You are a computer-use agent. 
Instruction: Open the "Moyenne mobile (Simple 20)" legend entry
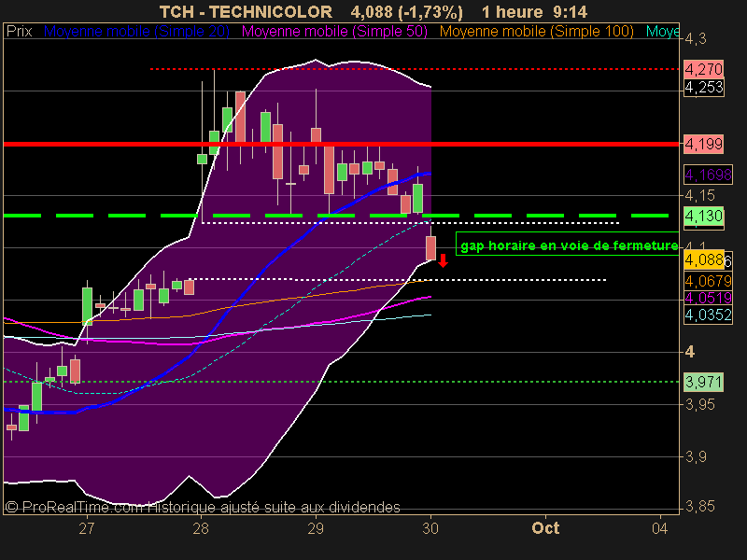click(x=136, y=32)
